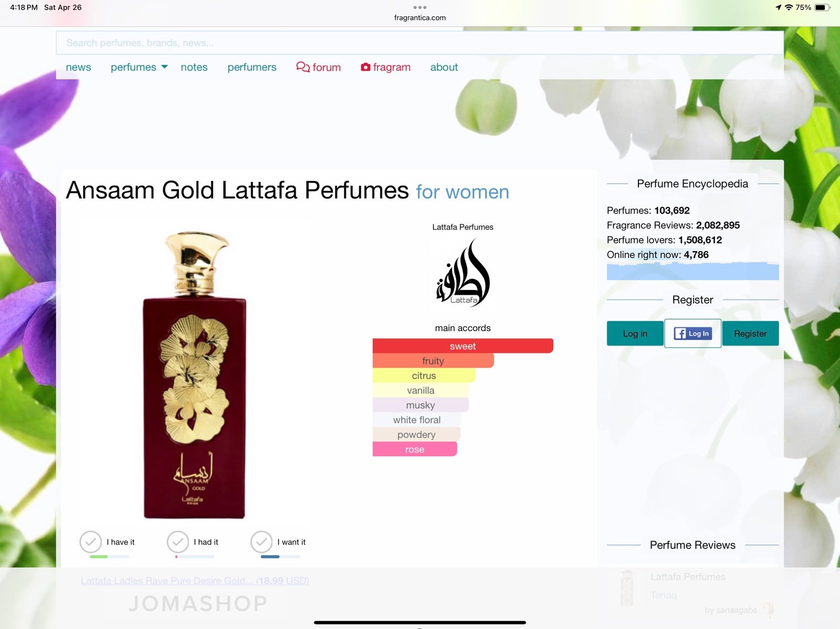Tap the battery icon in the status bar

tap(822, 7)
